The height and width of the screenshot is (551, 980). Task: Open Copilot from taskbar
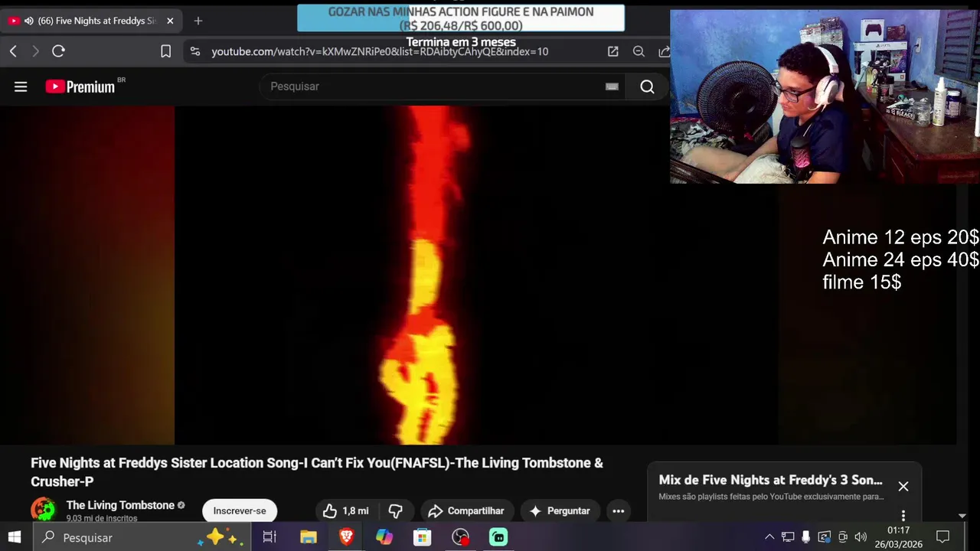click(384, 537)
